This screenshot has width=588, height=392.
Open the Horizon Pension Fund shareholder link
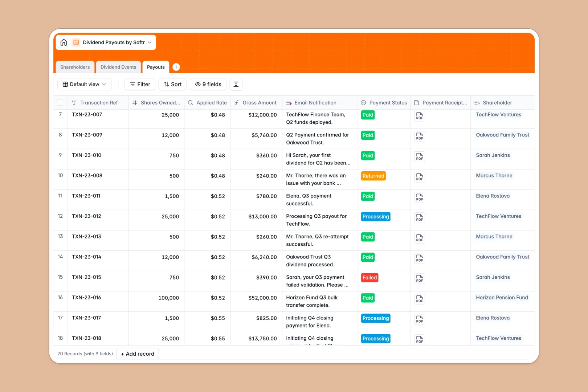(x=502, y=298)
